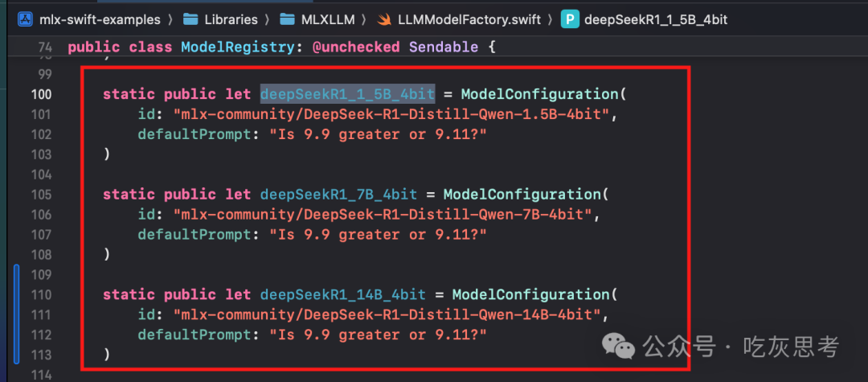Click defaultPrompt string on line 107
The image size is (868, 382).
coord(378,234)
